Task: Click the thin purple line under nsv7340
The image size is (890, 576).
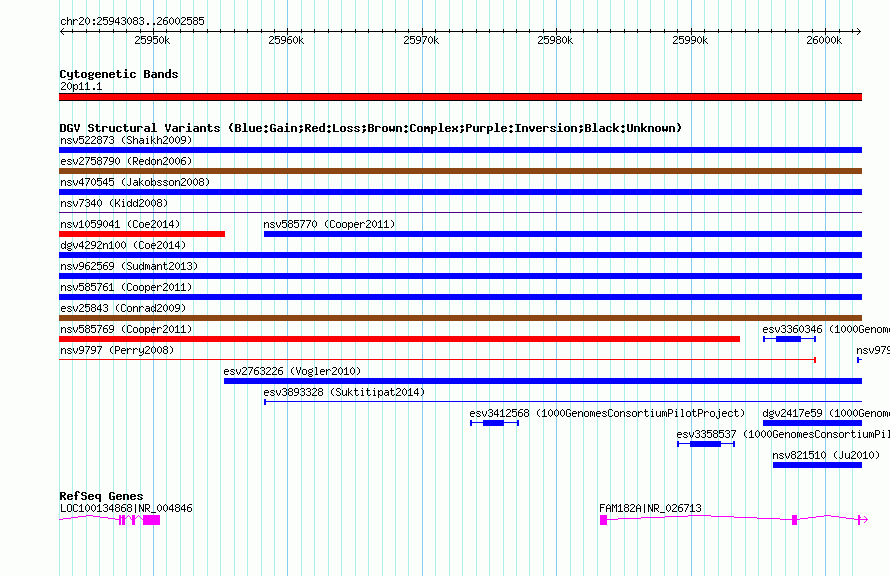Action: click(460, 213)
